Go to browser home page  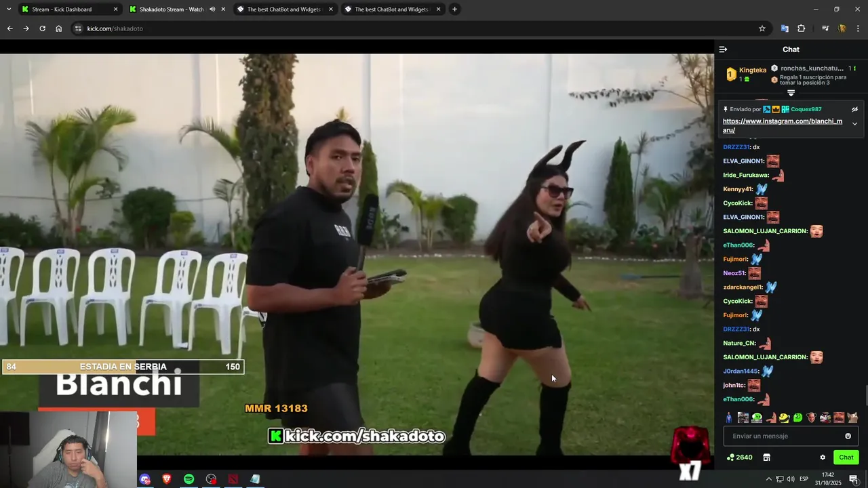pos(58,28)
